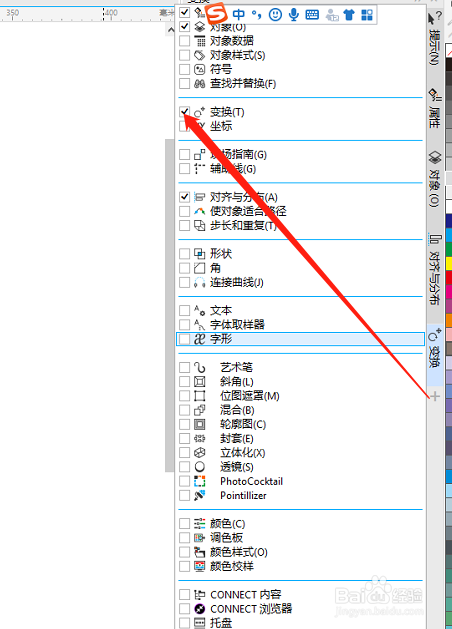Image resolution: width=452 pixels, height=629 pixels.
Task: Pick the orange palette swatch
Action: (449, 320)
